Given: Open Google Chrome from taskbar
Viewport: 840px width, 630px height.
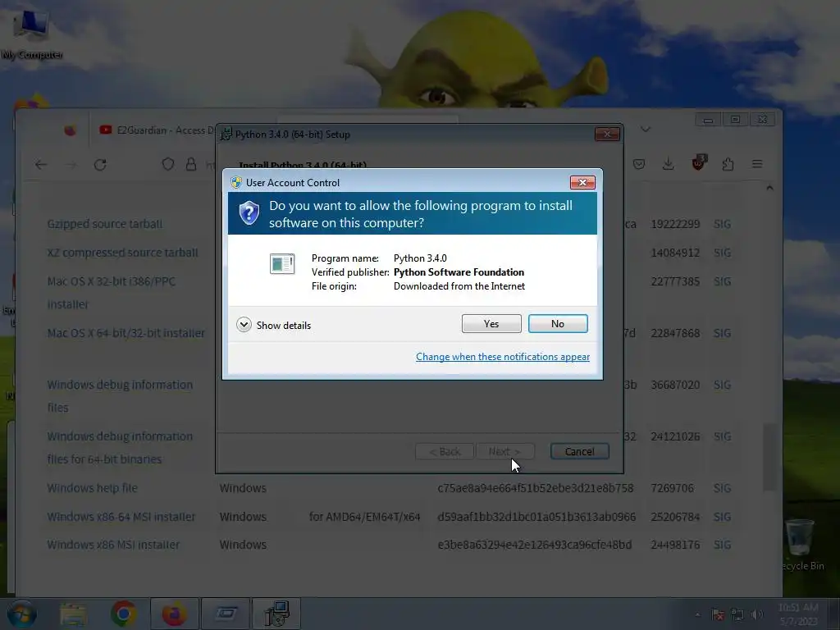Looking at the screenshot, I should (123, 614).
